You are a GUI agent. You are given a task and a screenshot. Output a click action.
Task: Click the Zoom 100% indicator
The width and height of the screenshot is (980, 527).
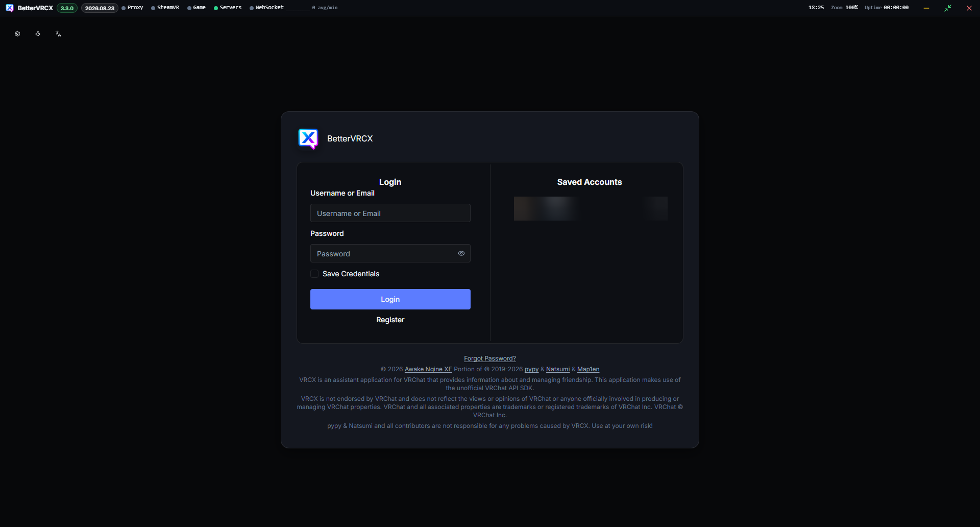point(844,8)
